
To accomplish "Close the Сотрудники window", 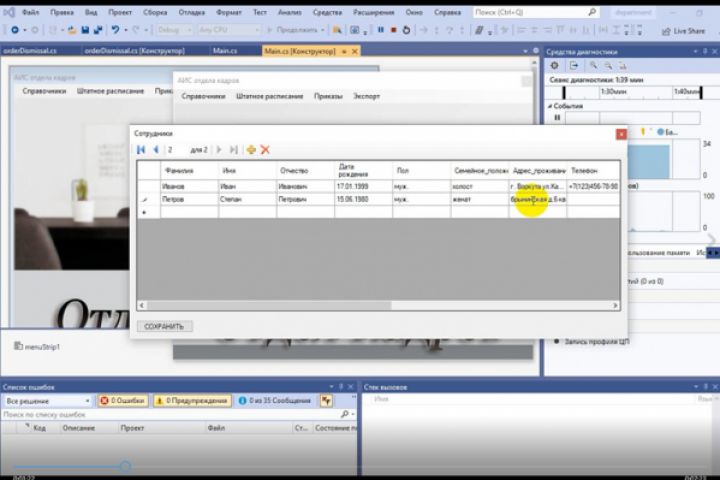I will coord(621,134).
